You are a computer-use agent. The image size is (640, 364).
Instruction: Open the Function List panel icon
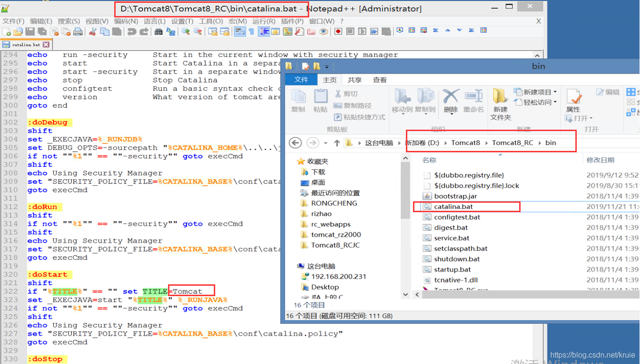click(x=299, y=32)
